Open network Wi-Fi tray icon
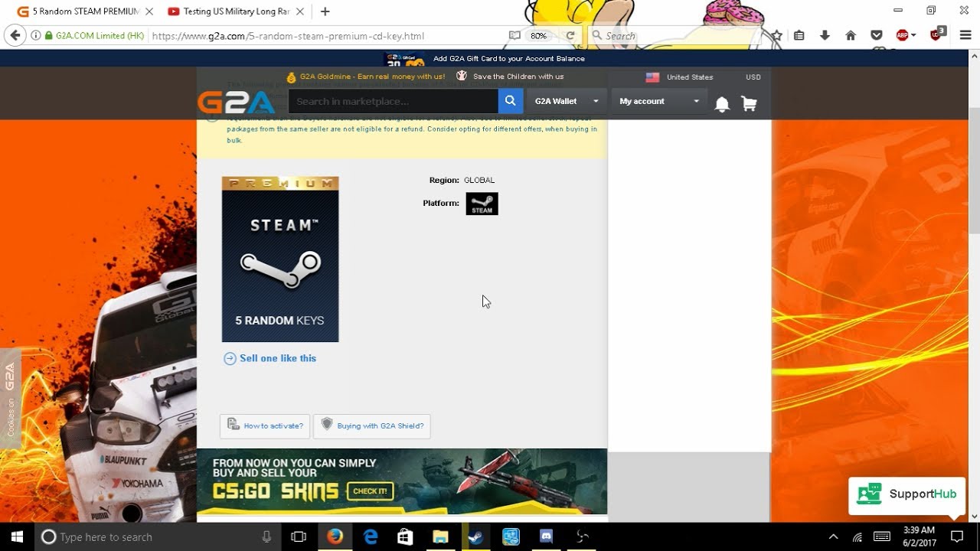The image size is (980, 551). [x=857, y=536]
